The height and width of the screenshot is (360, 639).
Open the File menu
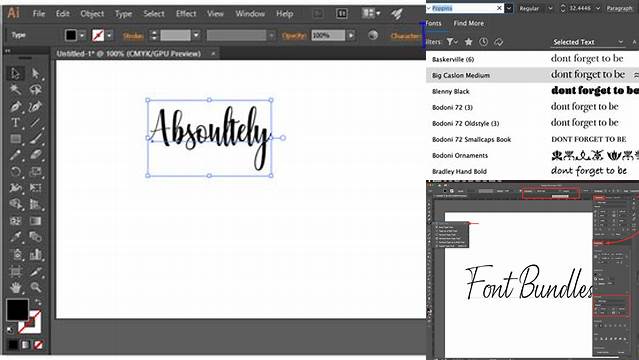click(x=39, y=13)
